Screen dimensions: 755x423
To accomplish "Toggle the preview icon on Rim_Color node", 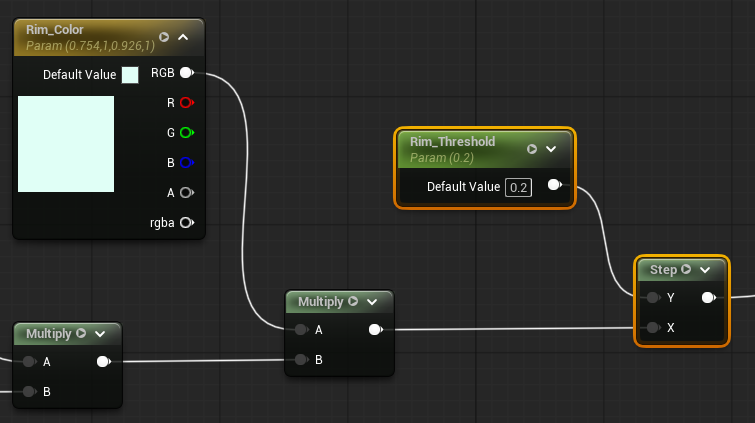I will [x=164, y=38].
